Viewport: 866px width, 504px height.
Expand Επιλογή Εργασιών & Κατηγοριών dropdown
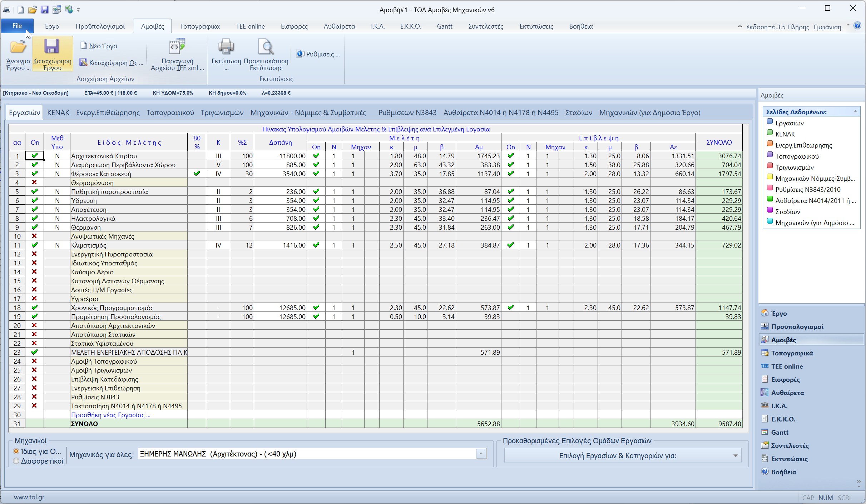tap(735, 456)
